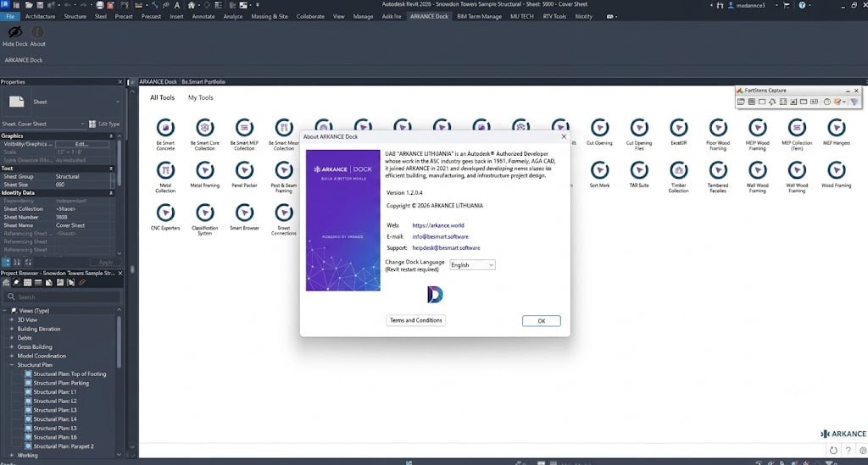Viewport: 868px width, 465px height.
Task: Launch the Panel Packer tool
Action: 244,170
